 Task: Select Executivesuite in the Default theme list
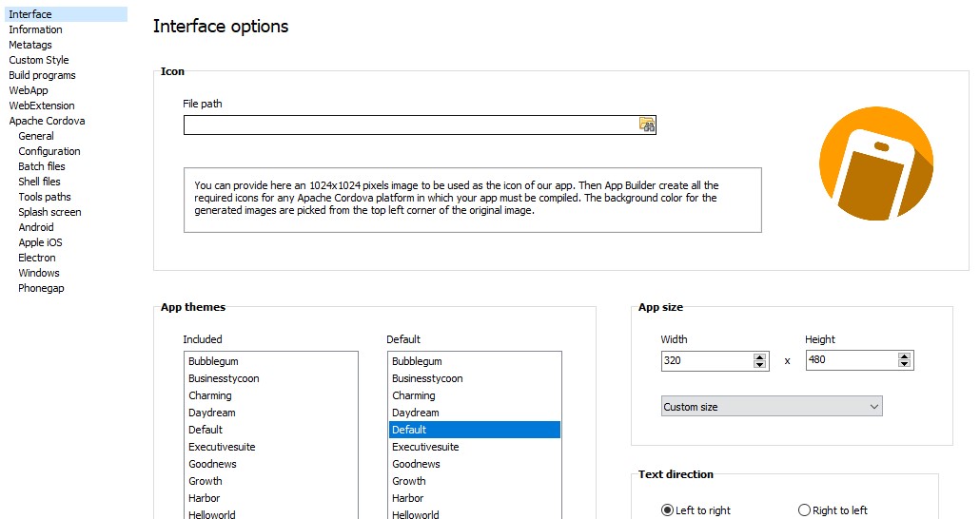(425, 447)
